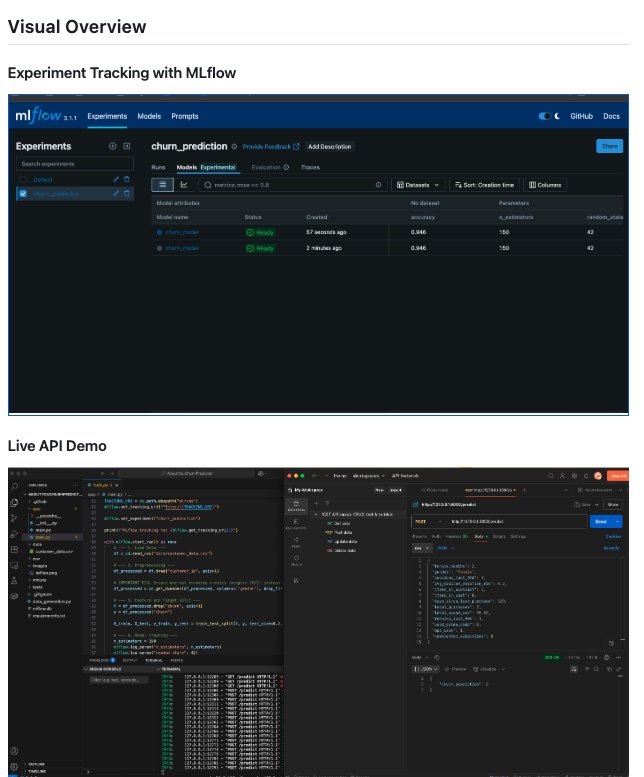
Task: Click the trash icon for Default experiment
Action: tap(127, 179)
